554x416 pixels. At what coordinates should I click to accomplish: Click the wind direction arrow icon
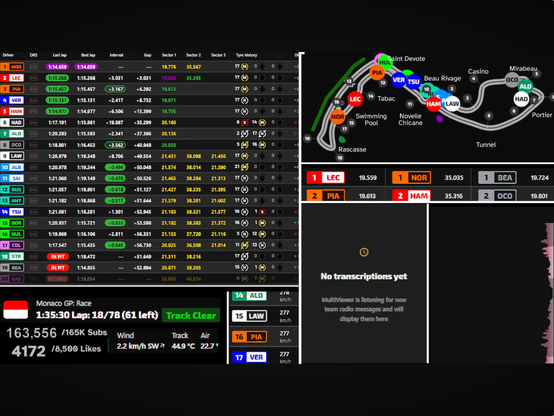click(x=162, y=346)
